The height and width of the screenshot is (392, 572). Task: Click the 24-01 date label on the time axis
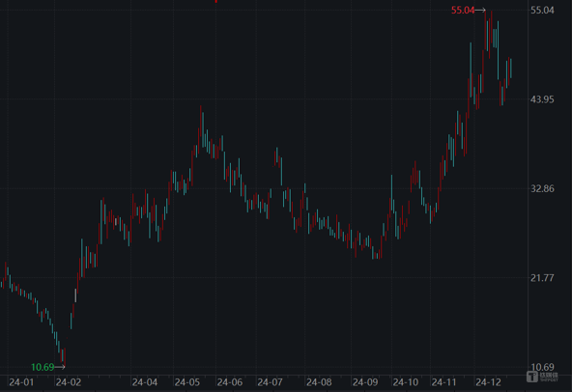click(x=21, y=382)
